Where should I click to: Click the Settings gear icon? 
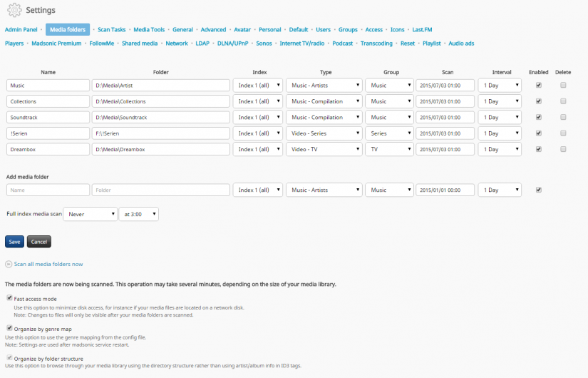(x=14, y=11)
